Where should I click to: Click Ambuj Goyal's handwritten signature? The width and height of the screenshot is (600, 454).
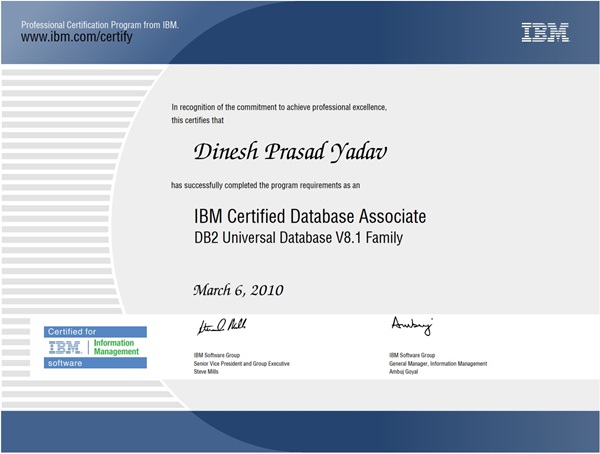[x=411, y=326]
